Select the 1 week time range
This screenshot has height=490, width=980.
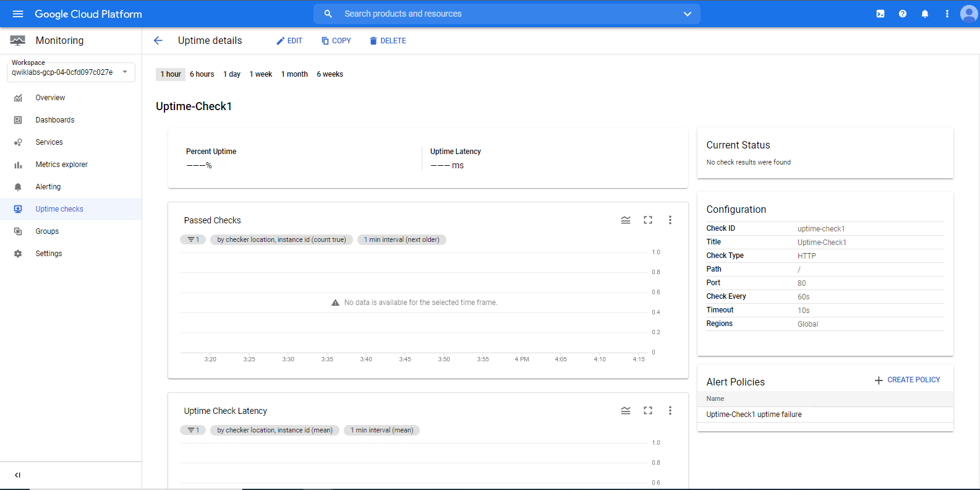pos(261,74)
